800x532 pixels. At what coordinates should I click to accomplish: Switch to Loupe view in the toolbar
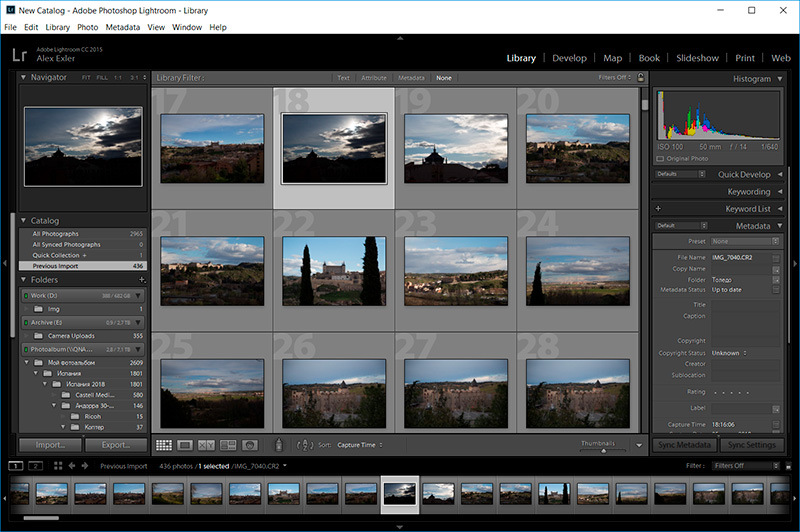pyautogui.click(x=186, y=444)
